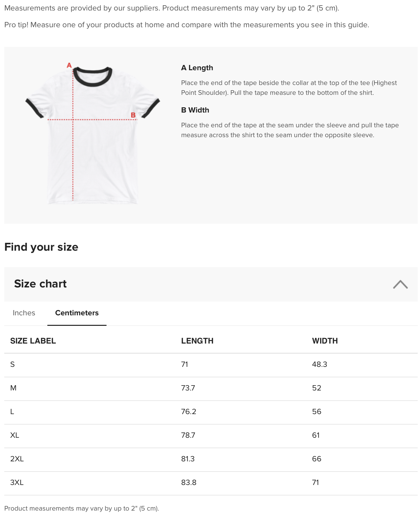Select the 2XL size row label
The image size is (420, 525).
(17, 459)
